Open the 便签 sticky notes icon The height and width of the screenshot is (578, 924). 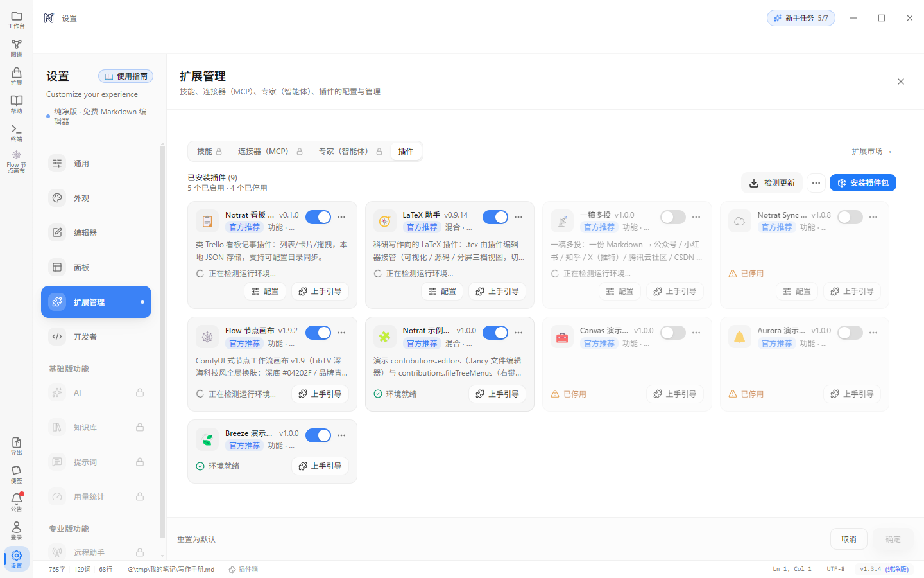pos(17,475)
